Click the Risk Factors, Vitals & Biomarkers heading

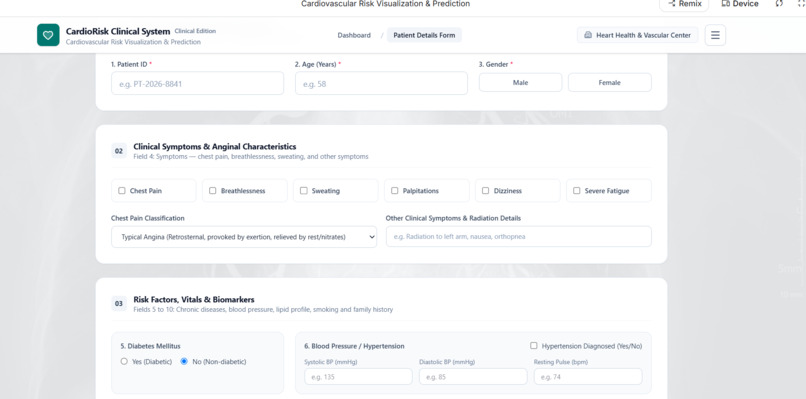(194, 299)
